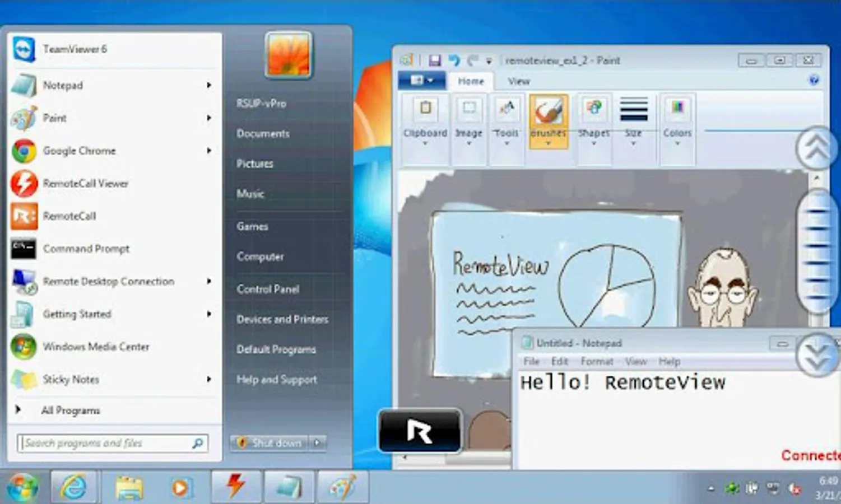
Task: Open Internet Explorer from the taskbar
Action: 74,487
